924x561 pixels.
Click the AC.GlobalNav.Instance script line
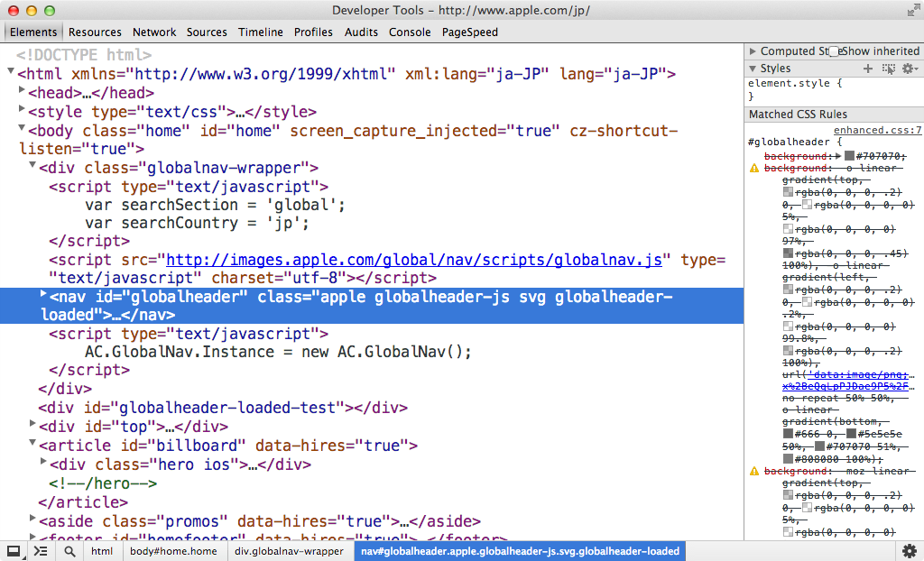tap(278, 352)
